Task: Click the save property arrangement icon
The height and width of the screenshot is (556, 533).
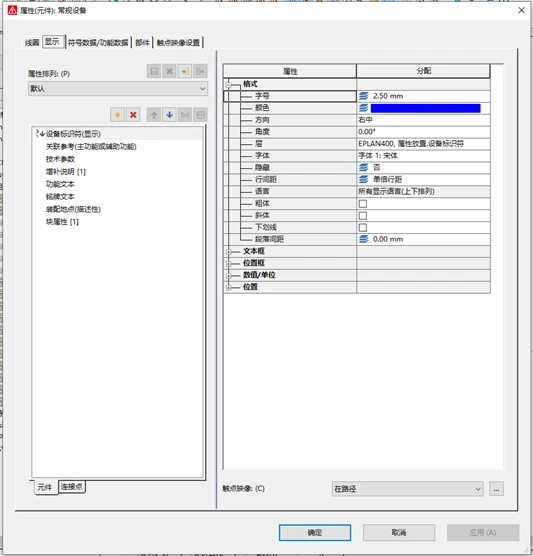Action: click(154, 71)
